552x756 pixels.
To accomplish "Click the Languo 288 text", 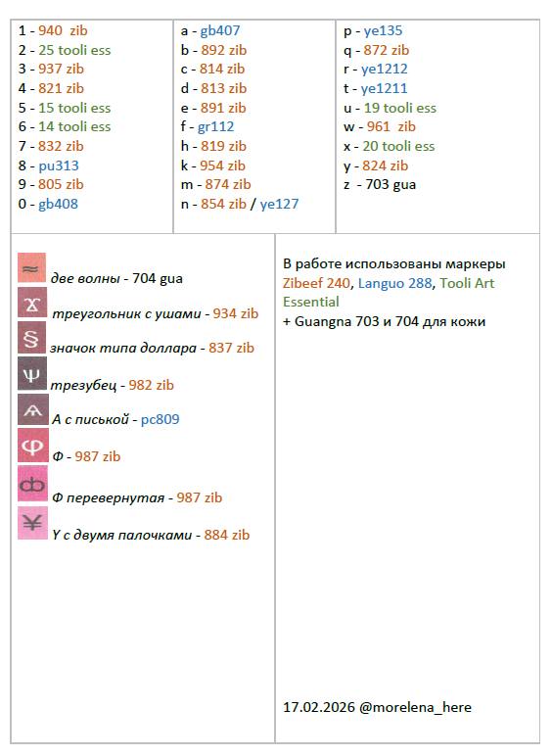I will 395,283.
